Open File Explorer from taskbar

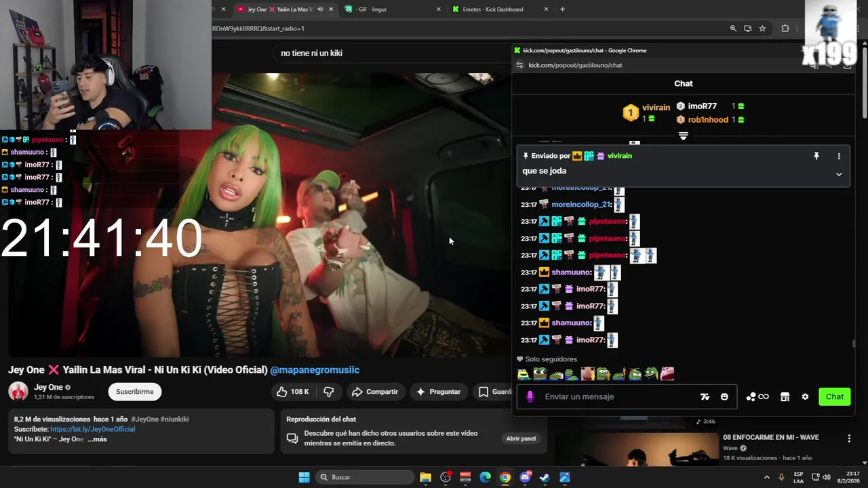(425, 477)
